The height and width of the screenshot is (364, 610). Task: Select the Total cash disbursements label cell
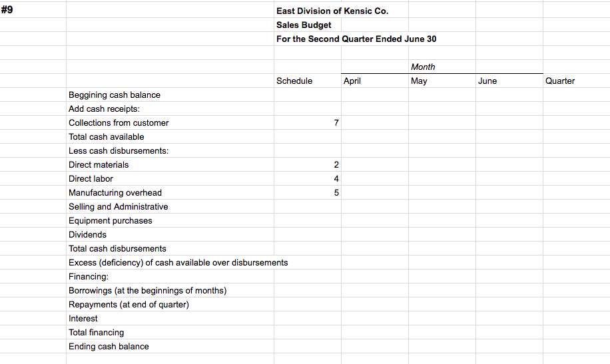(117, 249)
